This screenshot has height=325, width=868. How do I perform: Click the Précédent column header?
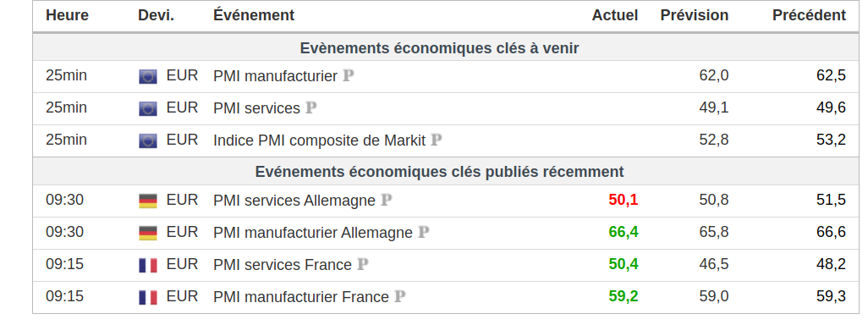click(x=810, y=15)
